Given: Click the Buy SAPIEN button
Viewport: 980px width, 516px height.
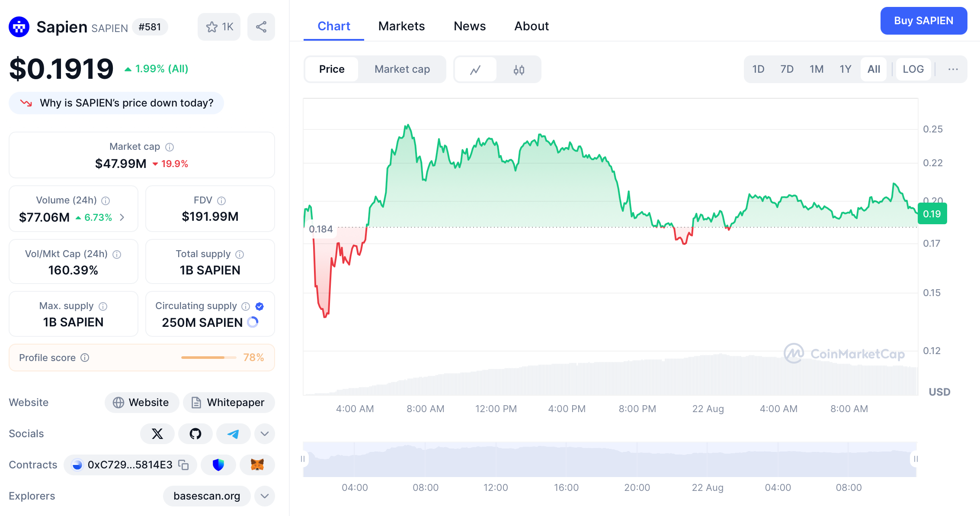Looking at the screenshot, I should [x=923, y=21].
